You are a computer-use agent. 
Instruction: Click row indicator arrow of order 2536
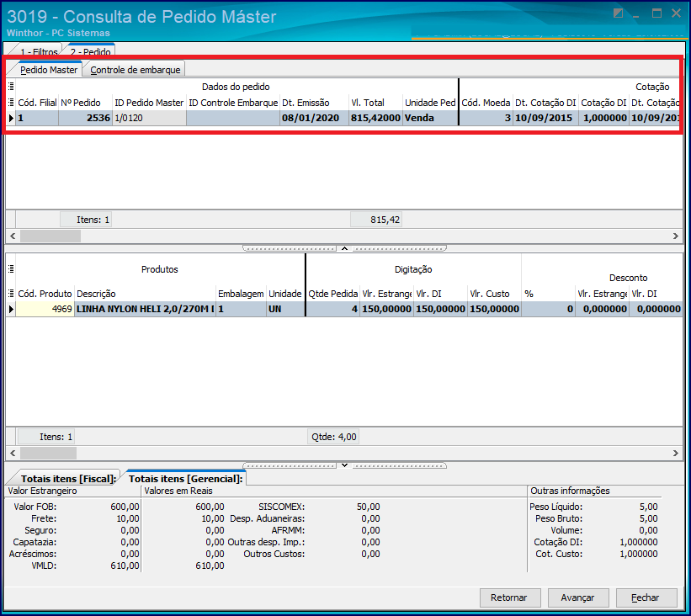click(x=11, y=118)
